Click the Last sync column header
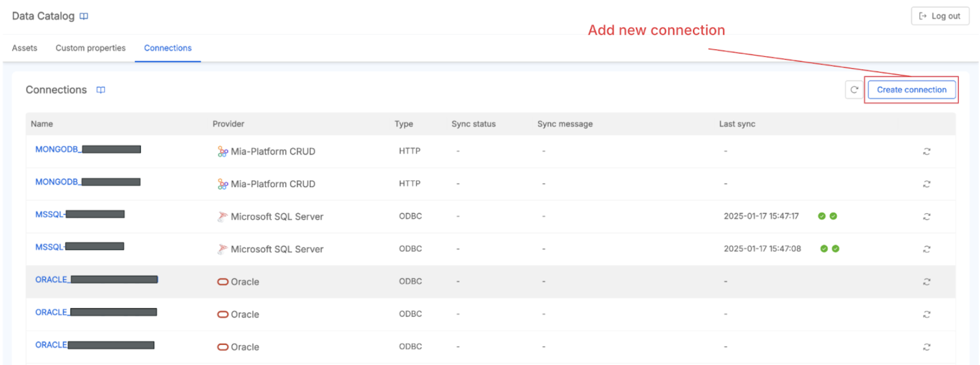Screen dimensions: 980x365 [x=737, y=124]
